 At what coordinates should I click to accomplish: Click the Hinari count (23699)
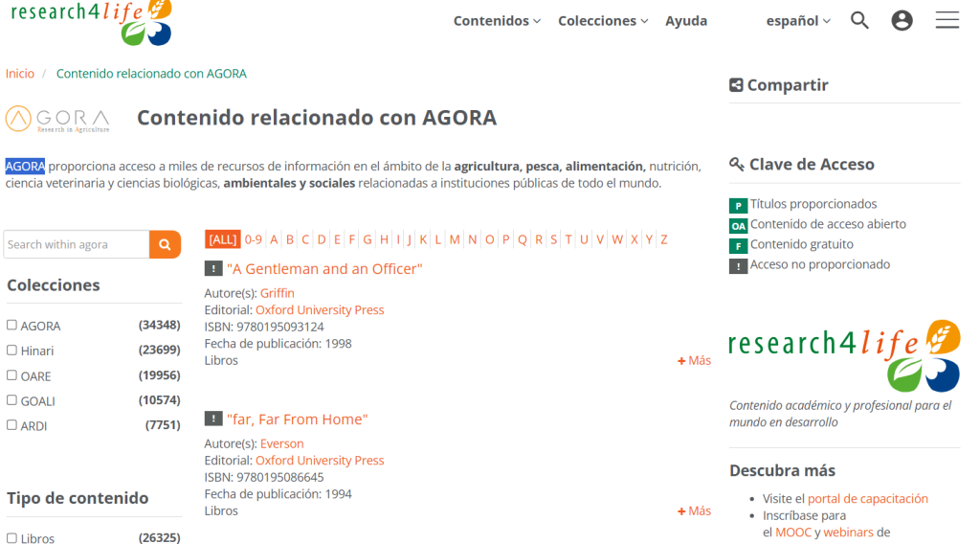click(x=160, y=351)
